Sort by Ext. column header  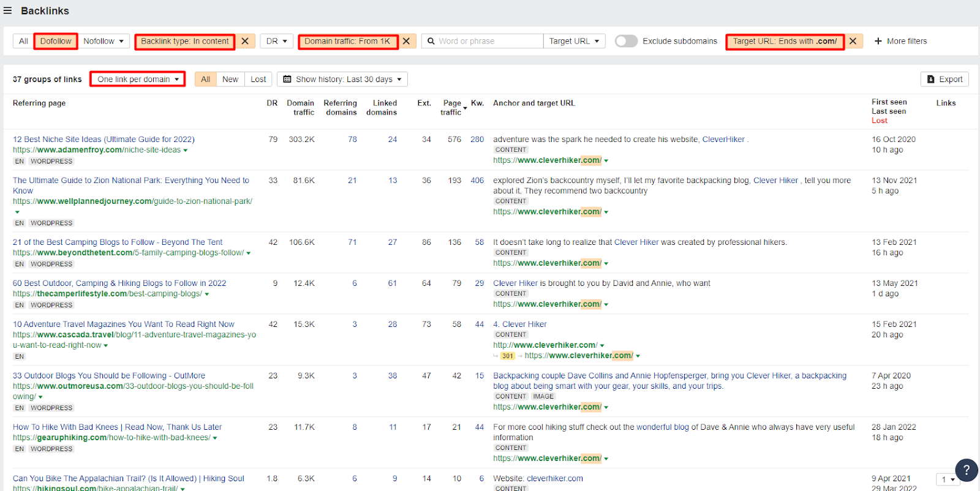424,103
